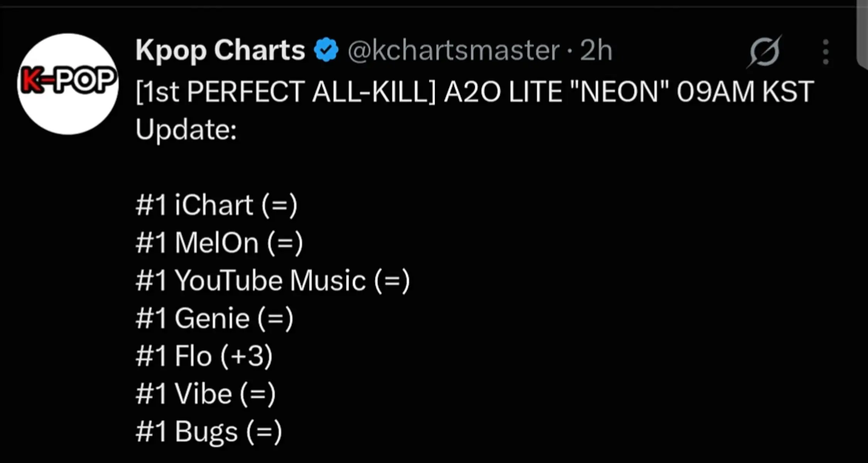Screen dimensions: 868x463
Task: Click the blue verified badge icon
Action: [326, 50]
